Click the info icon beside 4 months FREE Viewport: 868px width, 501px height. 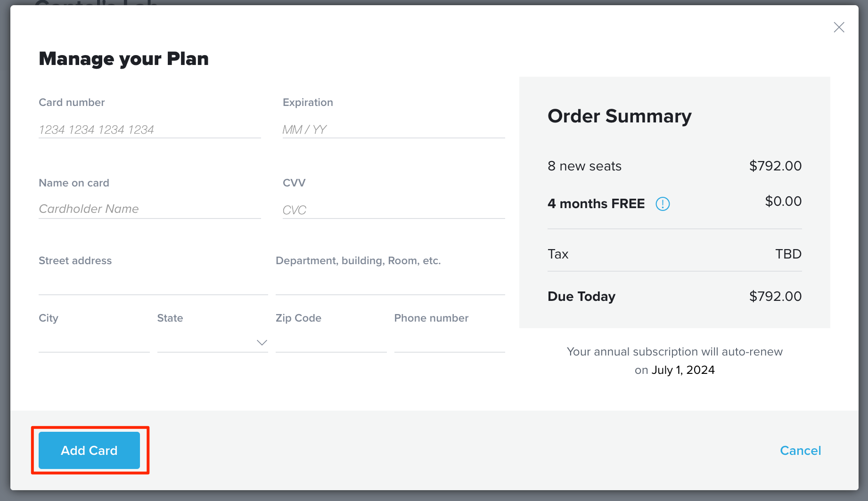coord(663,204)
